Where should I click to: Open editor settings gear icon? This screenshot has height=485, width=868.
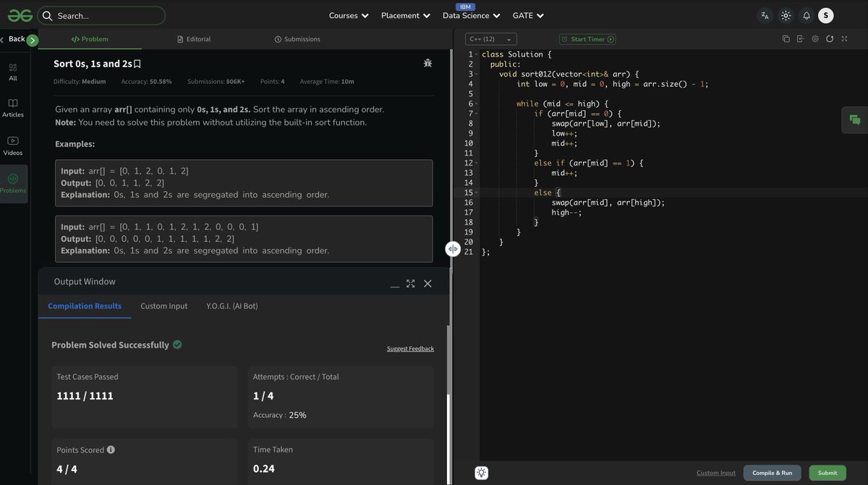(815, 39)
